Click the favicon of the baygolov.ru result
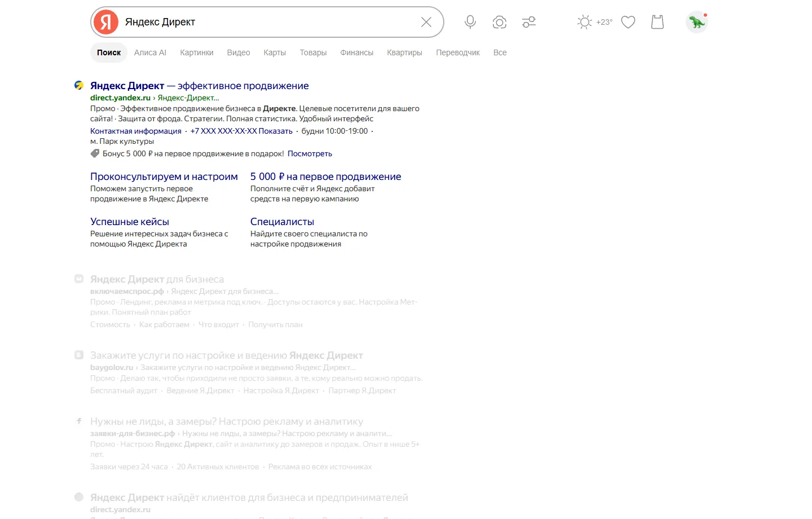 point(79,355)
